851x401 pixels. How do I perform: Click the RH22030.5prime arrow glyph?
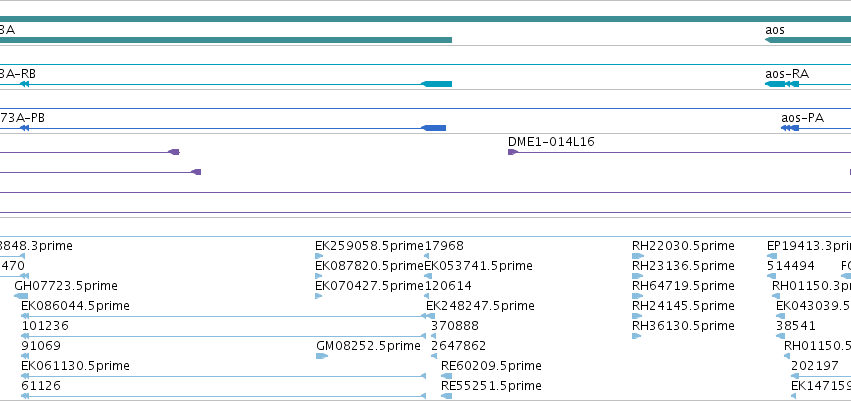(638, 256)
